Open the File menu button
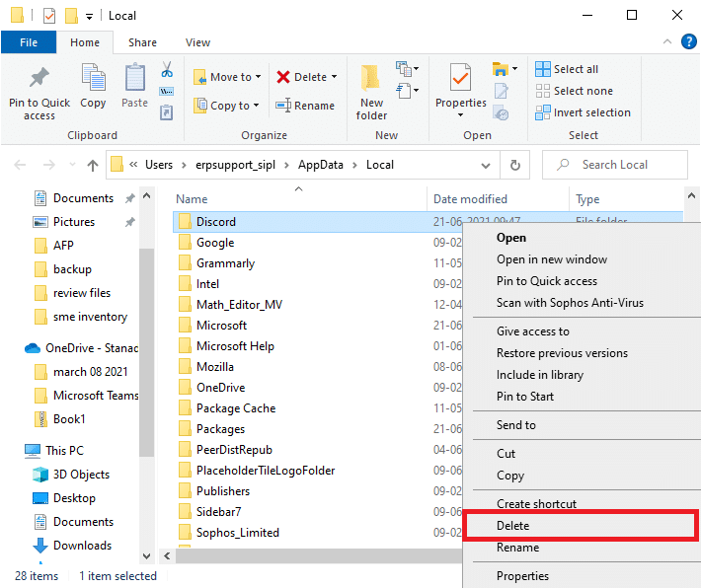Viewport: 701px width, 588px height. (x=29, y=42)
